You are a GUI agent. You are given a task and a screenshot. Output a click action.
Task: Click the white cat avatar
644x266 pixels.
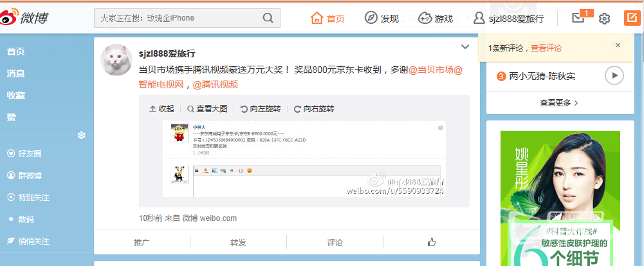(x=116, y=60)
